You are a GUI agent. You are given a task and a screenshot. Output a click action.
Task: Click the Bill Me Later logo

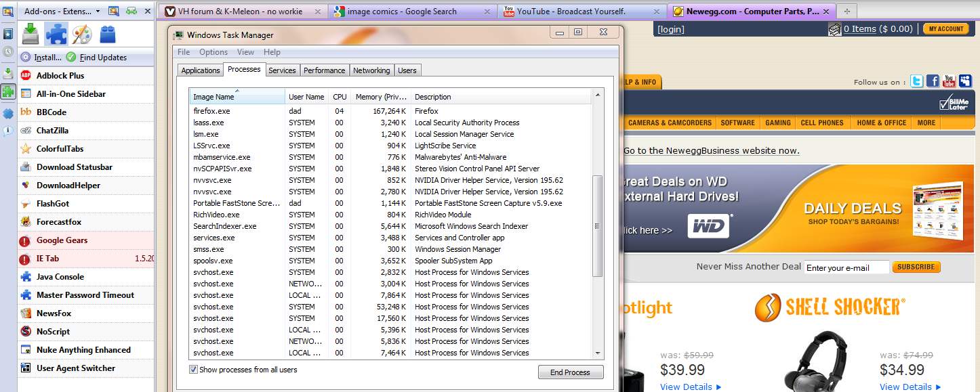(x=953, y=104)
